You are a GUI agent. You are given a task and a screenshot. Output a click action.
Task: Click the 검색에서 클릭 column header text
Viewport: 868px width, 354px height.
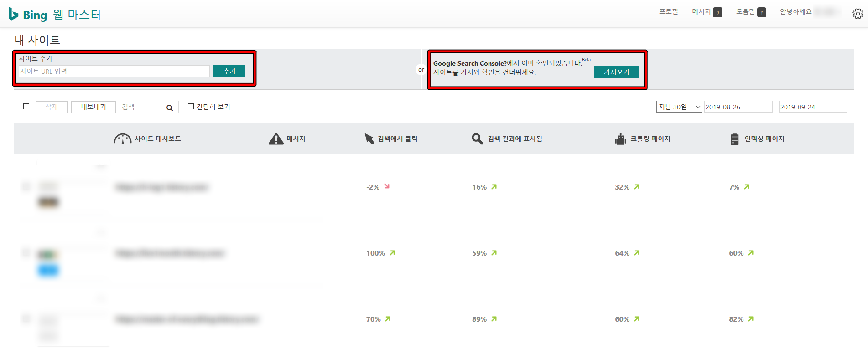[x=398, y=139]
